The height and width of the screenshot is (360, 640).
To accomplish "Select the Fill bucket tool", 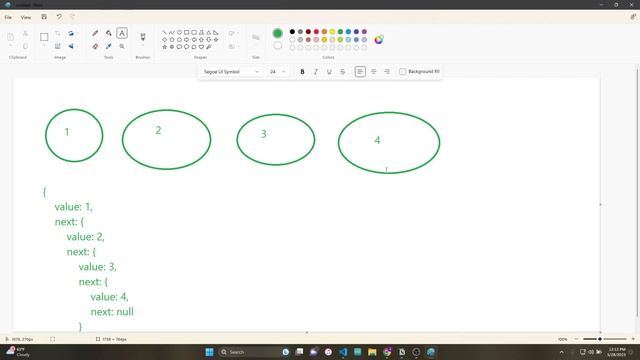I will (x=109, y=33).
